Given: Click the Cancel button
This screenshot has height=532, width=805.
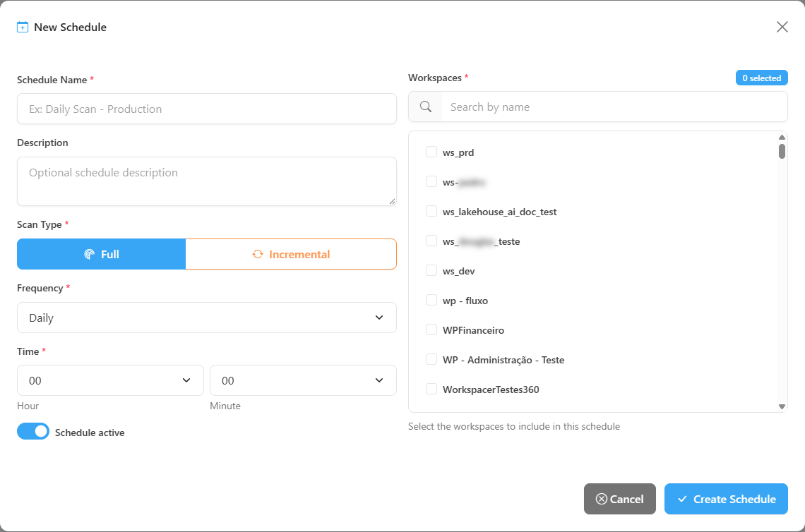Looking at the screenshot, I should 620,499.
